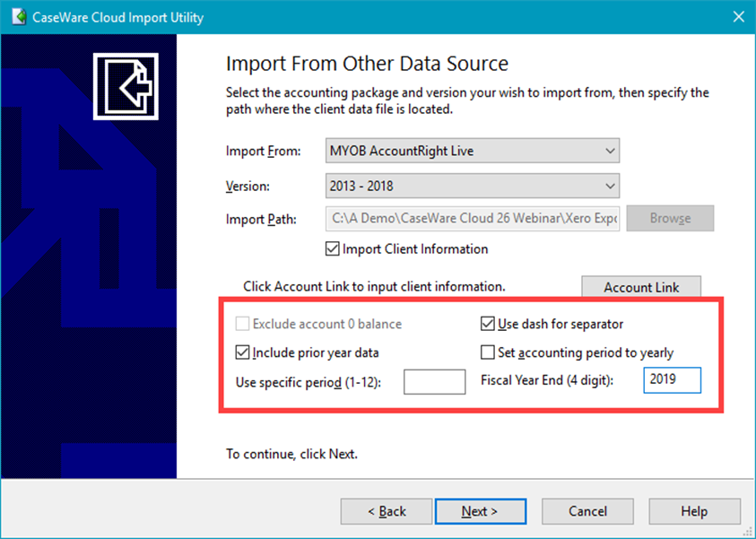Uncheck Use dash for separator

click(488, 324)
